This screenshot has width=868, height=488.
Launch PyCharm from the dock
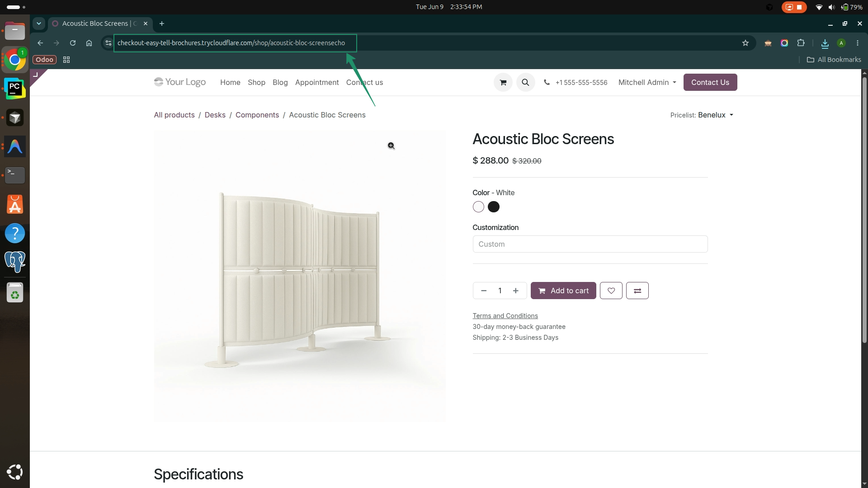pos(15,88)
